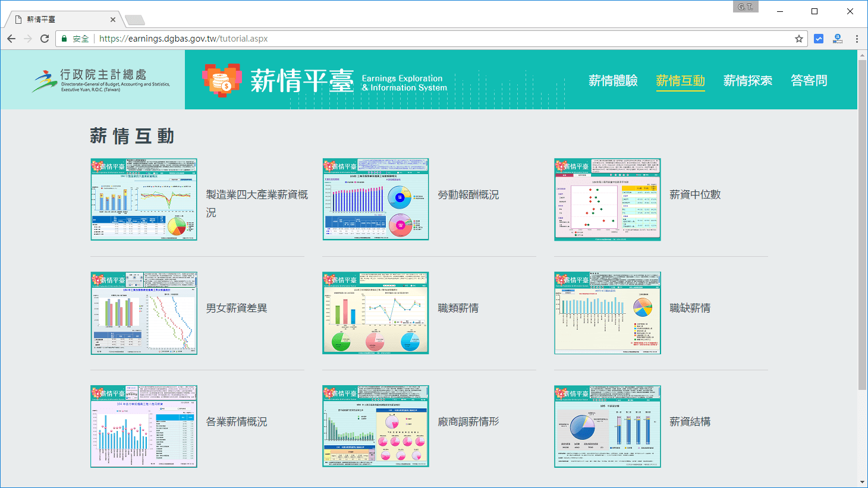Open the 男女薪資差異 link
This screenshot has width=868, height=488.
(236, 308)
